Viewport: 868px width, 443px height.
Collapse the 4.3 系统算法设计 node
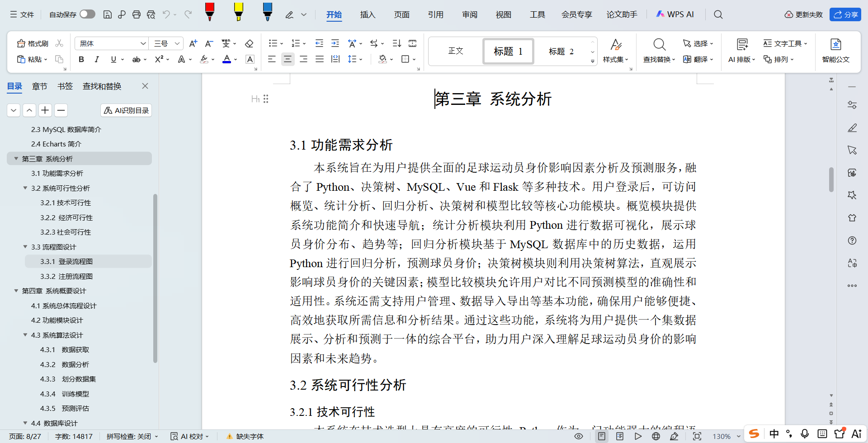[x=25, y=335]
